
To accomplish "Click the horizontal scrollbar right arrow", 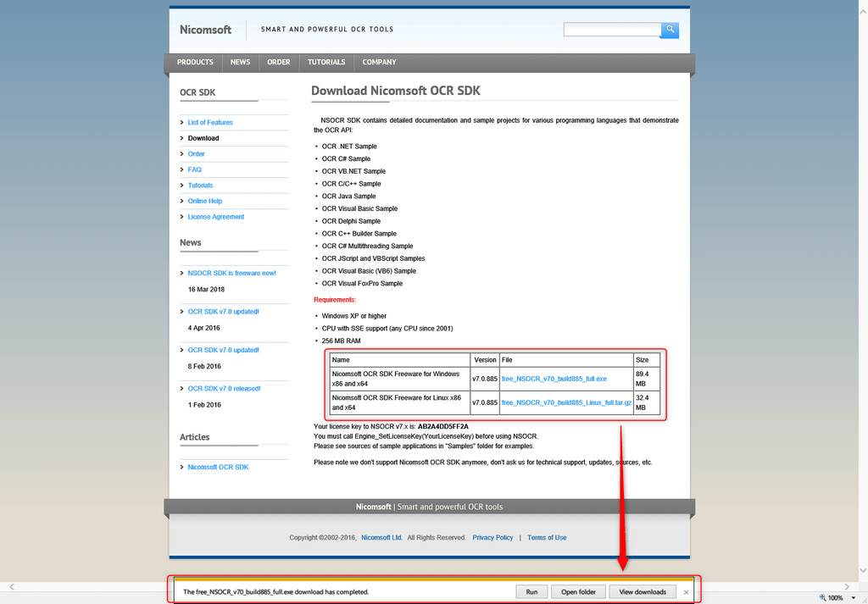I will (845, 586).
